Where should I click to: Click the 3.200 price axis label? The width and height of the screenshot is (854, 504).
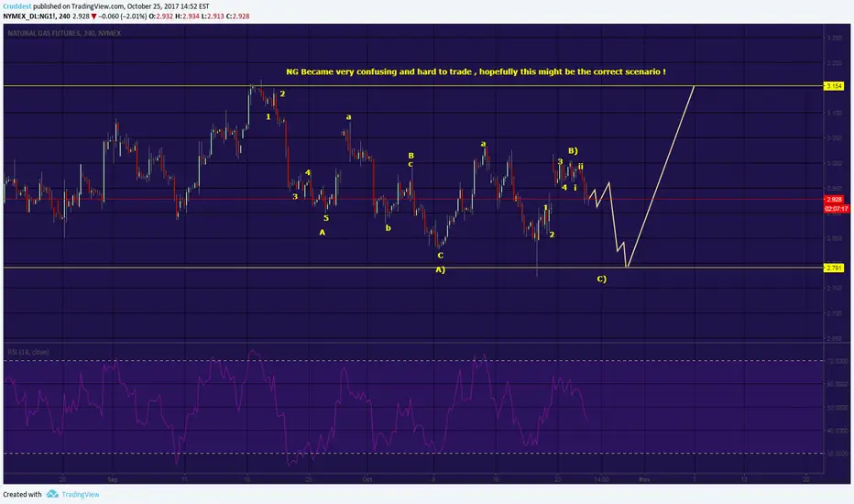834,63
